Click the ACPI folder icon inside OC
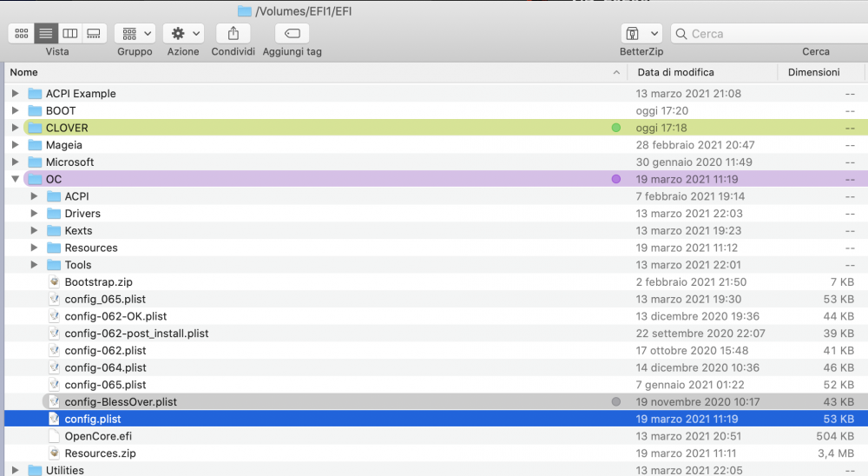868x476 pixels. pyautogui.click(x=54, y=196)
